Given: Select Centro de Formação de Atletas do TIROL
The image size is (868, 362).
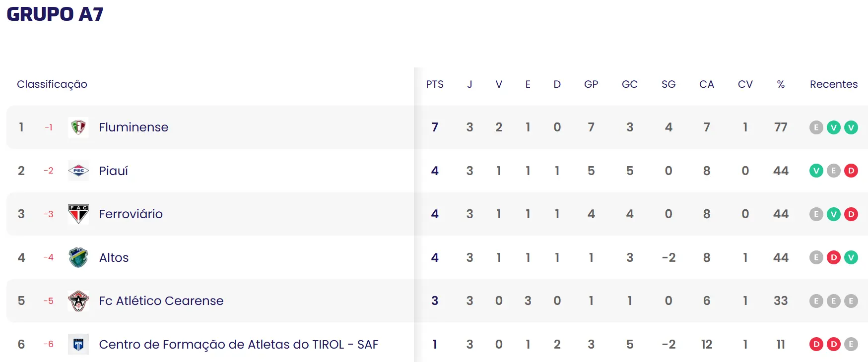Looking at the screenshot, I should pos(238,344).
